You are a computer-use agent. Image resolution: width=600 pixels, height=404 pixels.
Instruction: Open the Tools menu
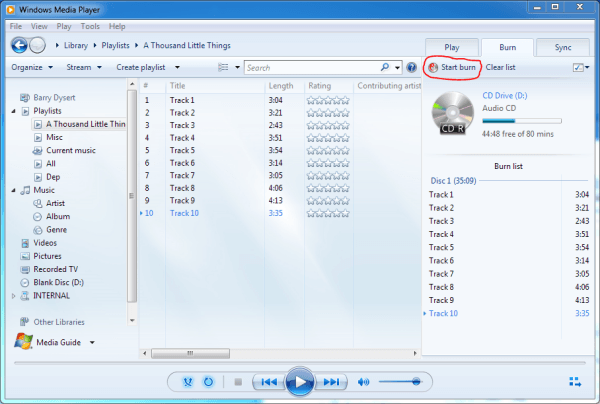click(90, 26)
